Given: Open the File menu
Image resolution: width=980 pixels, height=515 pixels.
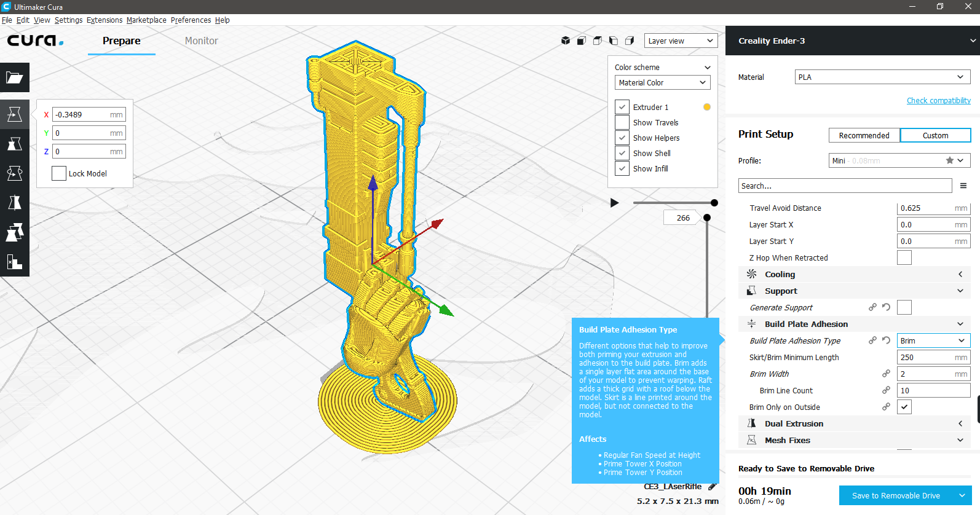Looking at the screenshot, I should coord(7,20).
